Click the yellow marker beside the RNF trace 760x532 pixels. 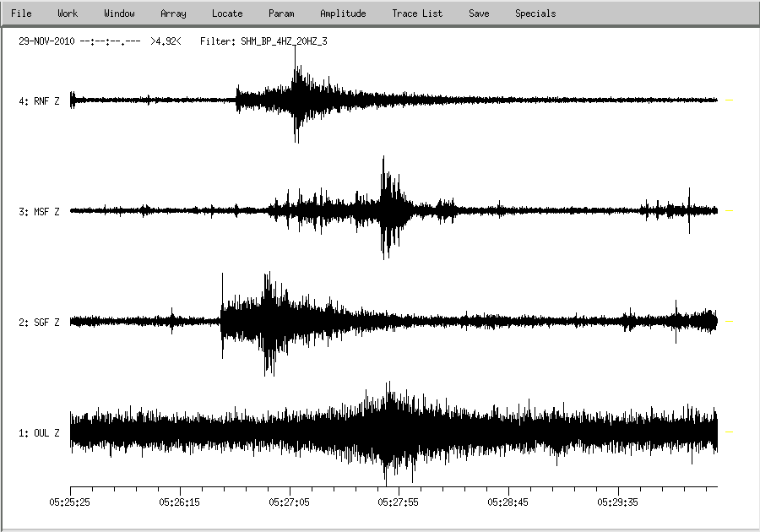pyautogui.click(x=730, y=100)
